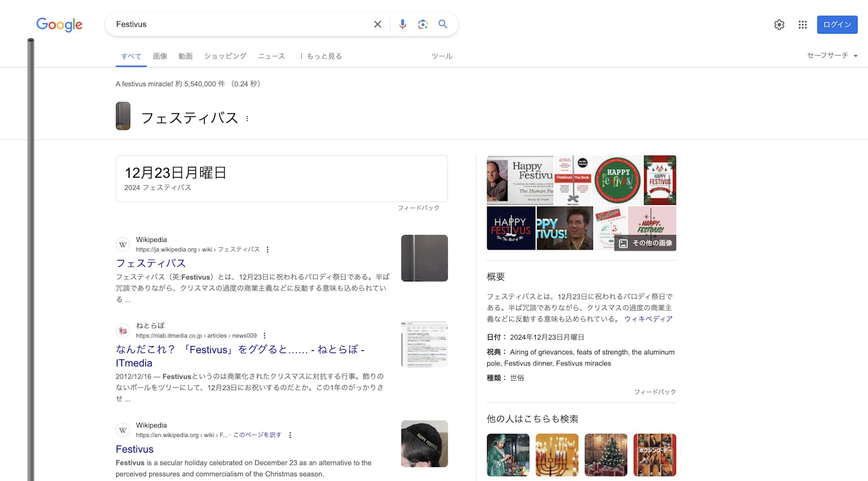Open pole thumbnail of the Japanese Wikipedia result
Screen dimensions: 868x481
(424, 258)
